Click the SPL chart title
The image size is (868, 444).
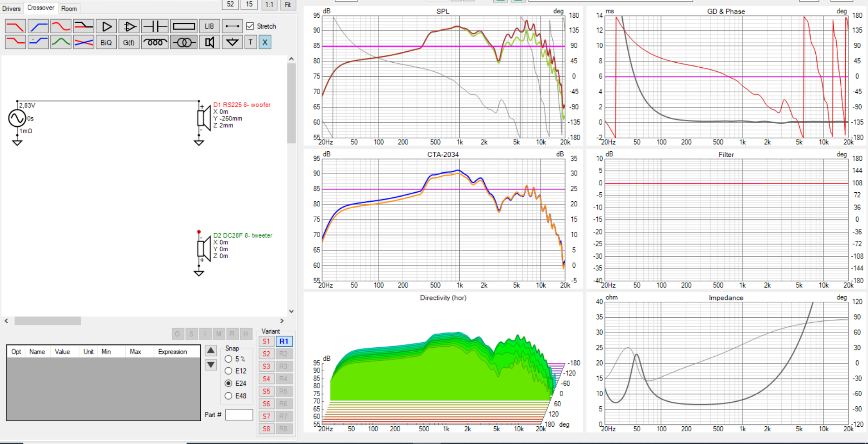[x=443, y=11]
